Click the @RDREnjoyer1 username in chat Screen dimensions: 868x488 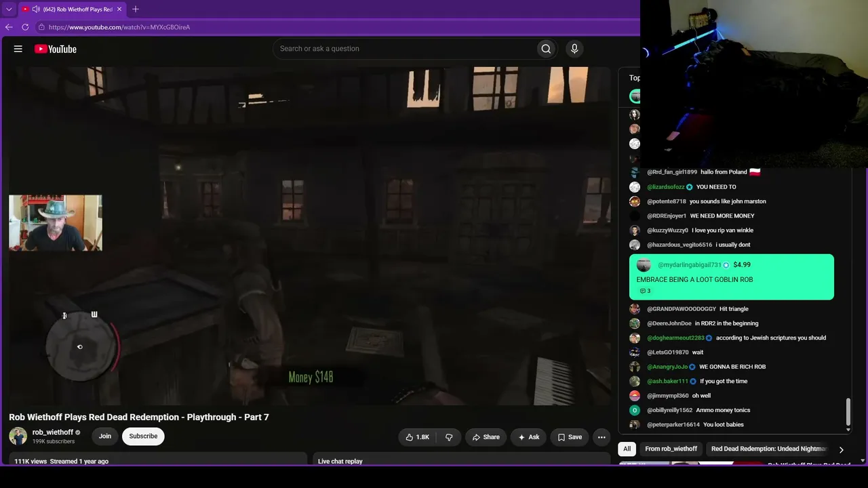tap(667, 216)
